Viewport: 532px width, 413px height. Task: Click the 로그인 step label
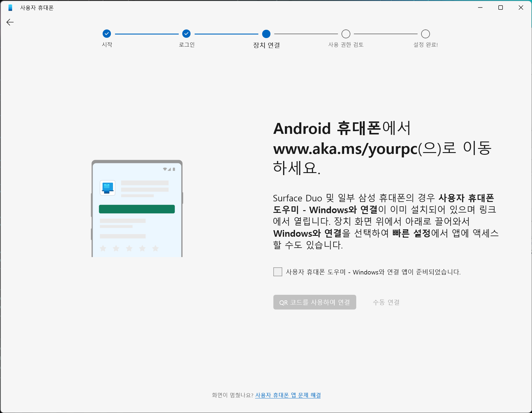pos(187,45)
